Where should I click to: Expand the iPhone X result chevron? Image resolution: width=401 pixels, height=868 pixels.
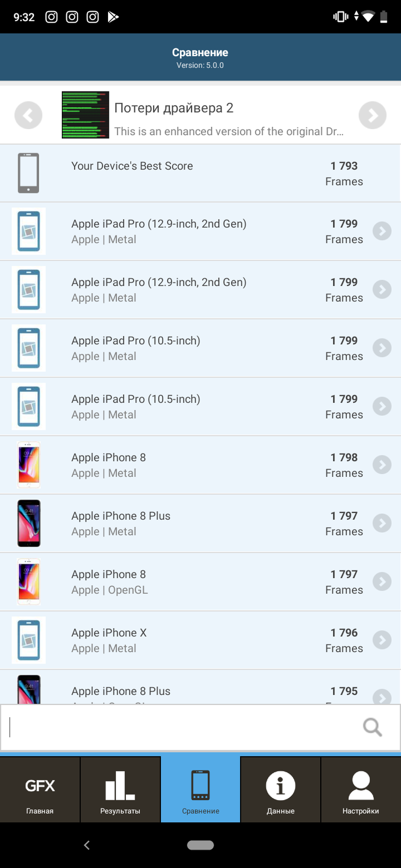pos(382,640)
